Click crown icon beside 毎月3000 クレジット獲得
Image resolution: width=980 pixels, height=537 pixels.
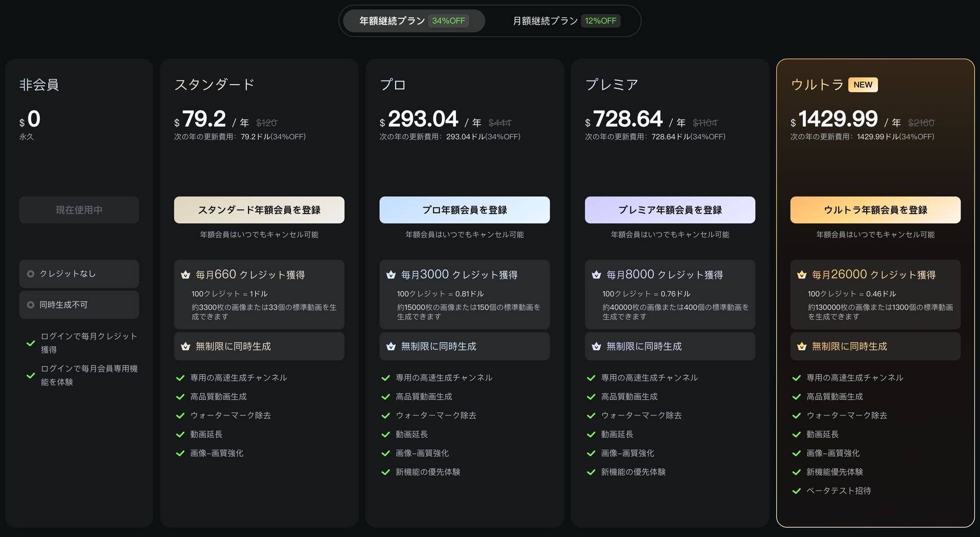click(x=391, y=275)
